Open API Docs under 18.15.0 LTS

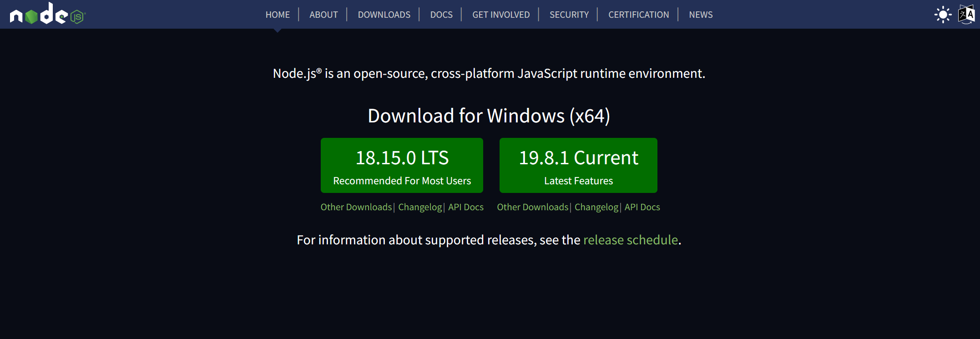coord(466,207)
